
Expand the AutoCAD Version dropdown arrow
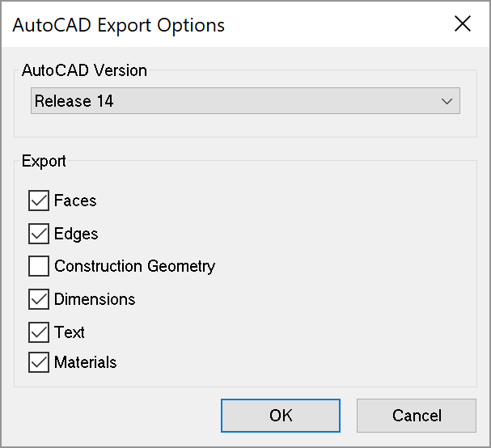tap(447, 102)
